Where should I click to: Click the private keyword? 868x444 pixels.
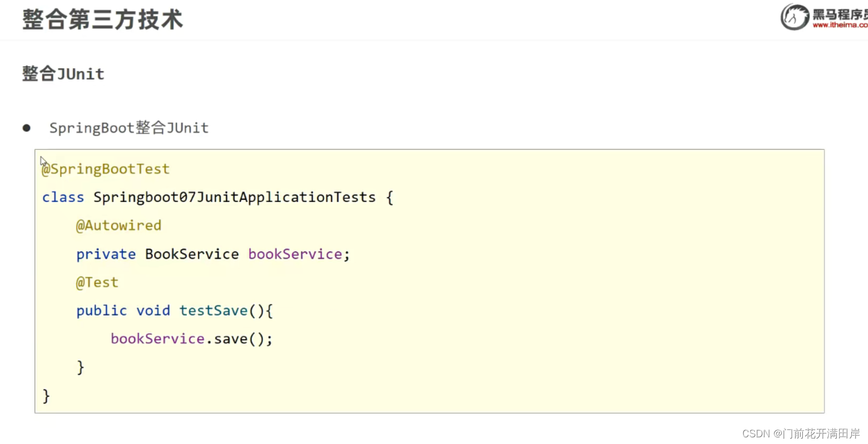point(106,254)
